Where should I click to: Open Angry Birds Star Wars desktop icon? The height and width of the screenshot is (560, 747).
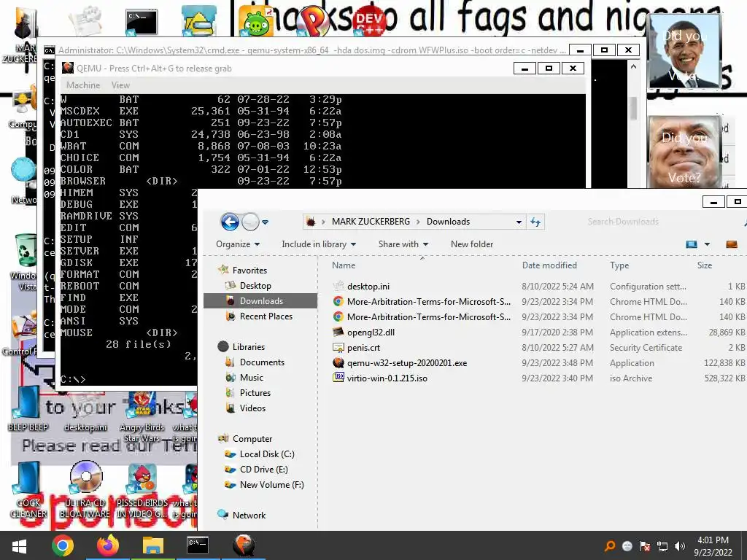[x=142, y=417]
